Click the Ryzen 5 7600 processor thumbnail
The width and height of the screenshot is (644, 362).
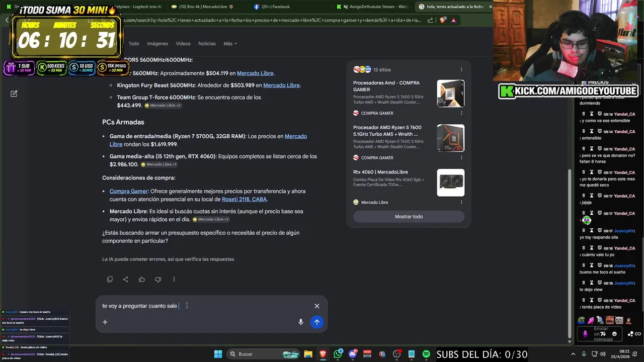click(451, 138)
